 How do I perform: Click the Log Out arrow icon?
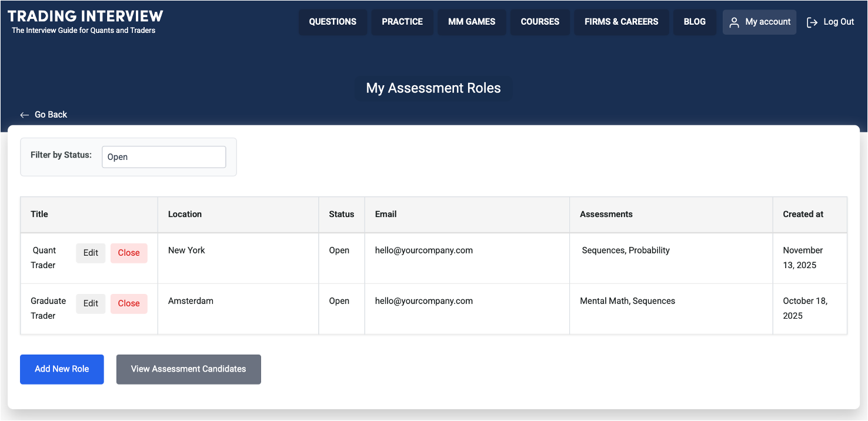(x=812, y=22)
